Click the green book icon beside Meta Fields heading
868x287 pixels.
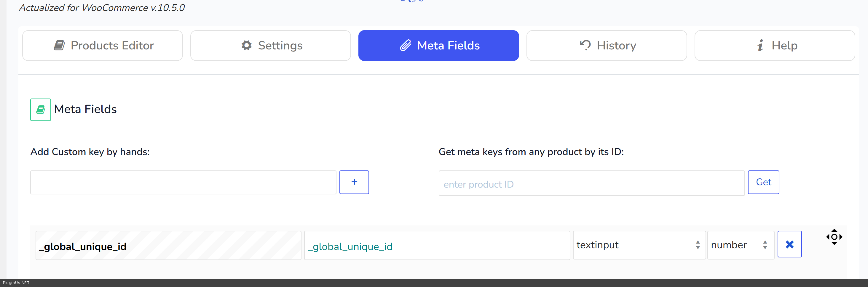(x=40, y=110)
